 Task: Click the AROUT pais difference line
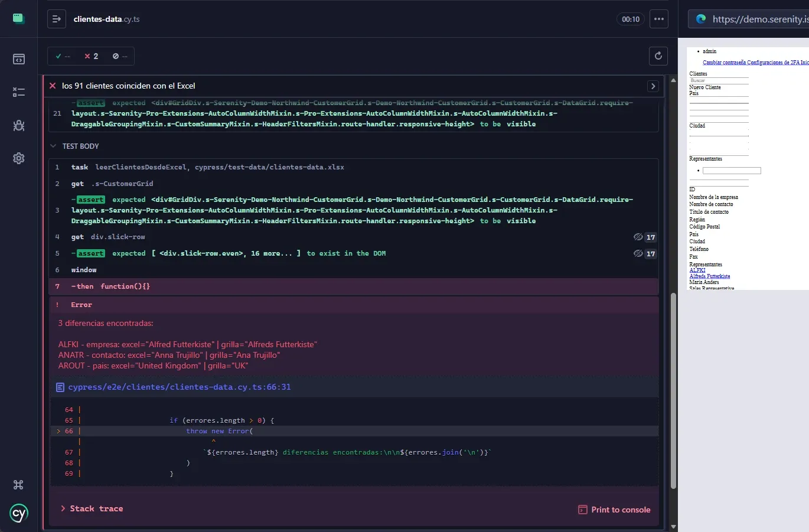pos(153,365)
